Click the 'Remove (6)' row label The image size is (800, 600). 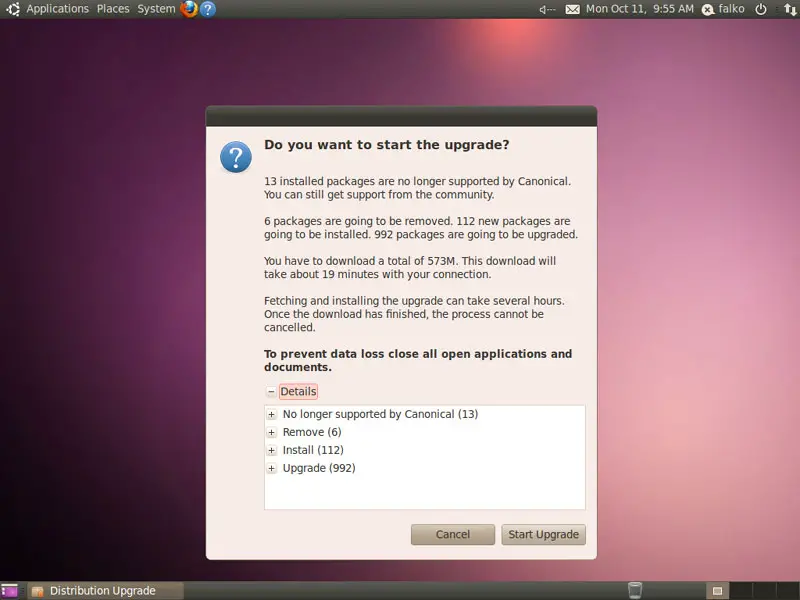click(x=312, y=432)
